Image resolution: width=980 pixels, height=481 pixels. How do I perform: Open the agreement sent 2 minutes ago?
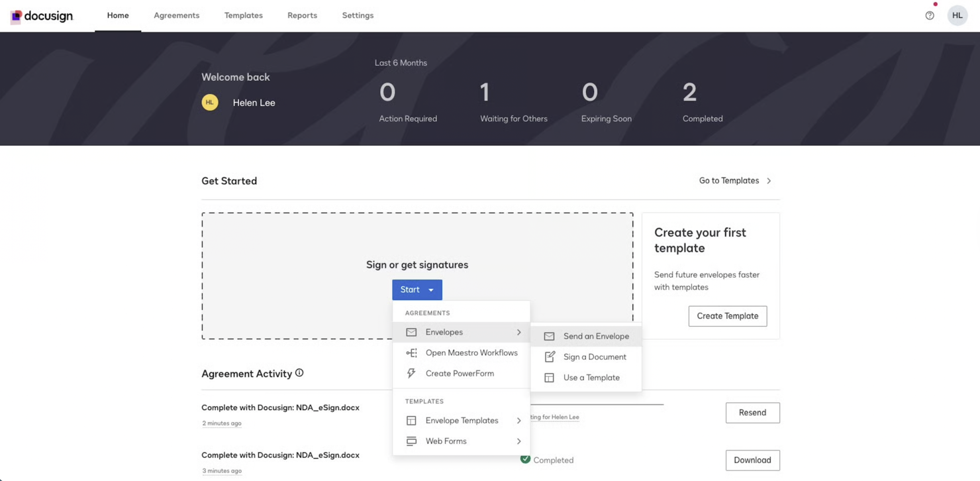click(x=280, y=407)
